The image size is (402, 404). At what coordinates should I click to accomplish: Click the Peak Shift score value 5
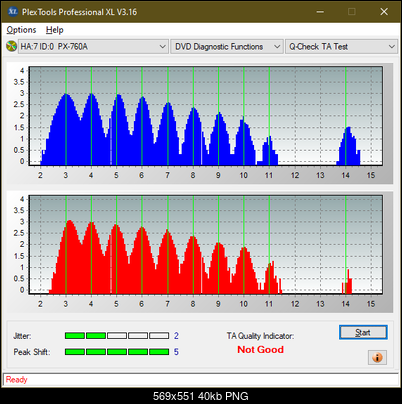tap(176, 352)
